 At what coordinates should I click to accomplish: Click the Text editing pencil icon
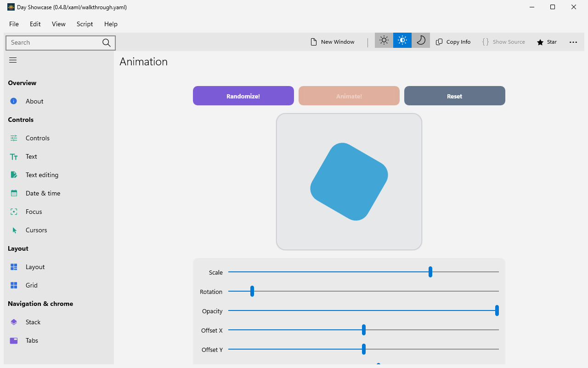coord(14,175)
